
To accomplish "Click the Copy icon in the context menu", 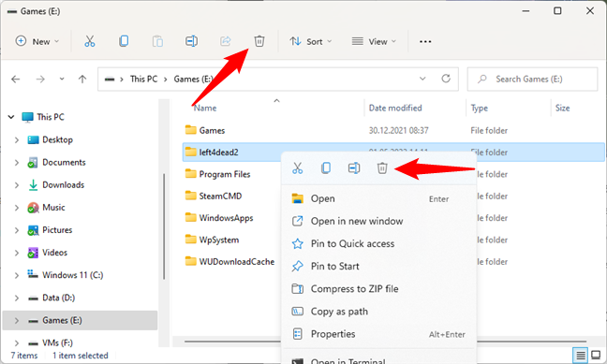I will (326, 168).
